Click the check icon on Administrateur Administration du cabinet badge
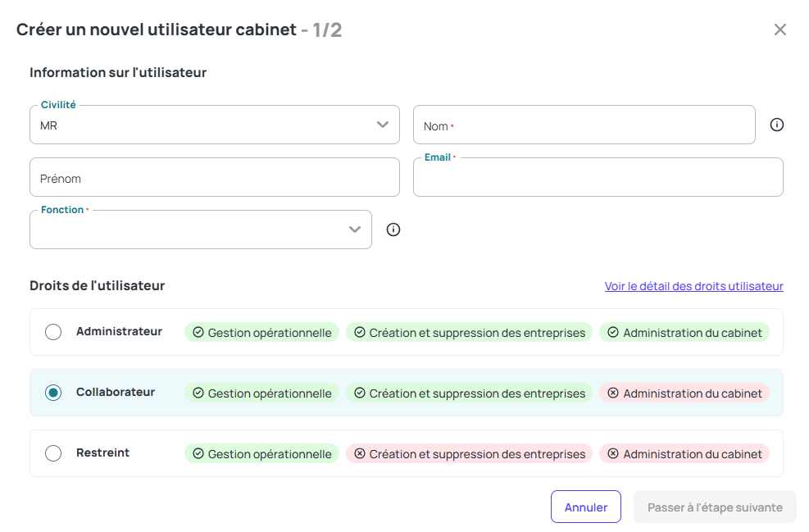This screenshot has width=809, height=532. tap(613, 332)
